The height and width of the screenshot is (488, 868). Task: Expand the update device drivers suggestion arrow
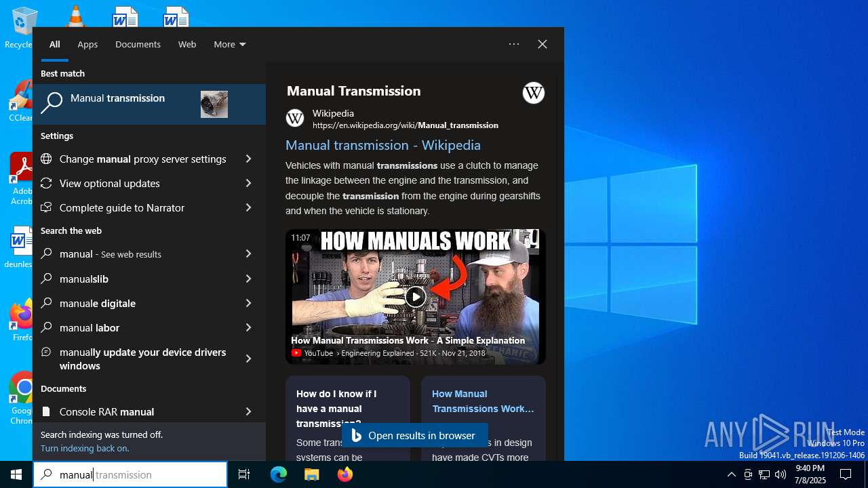248,359
